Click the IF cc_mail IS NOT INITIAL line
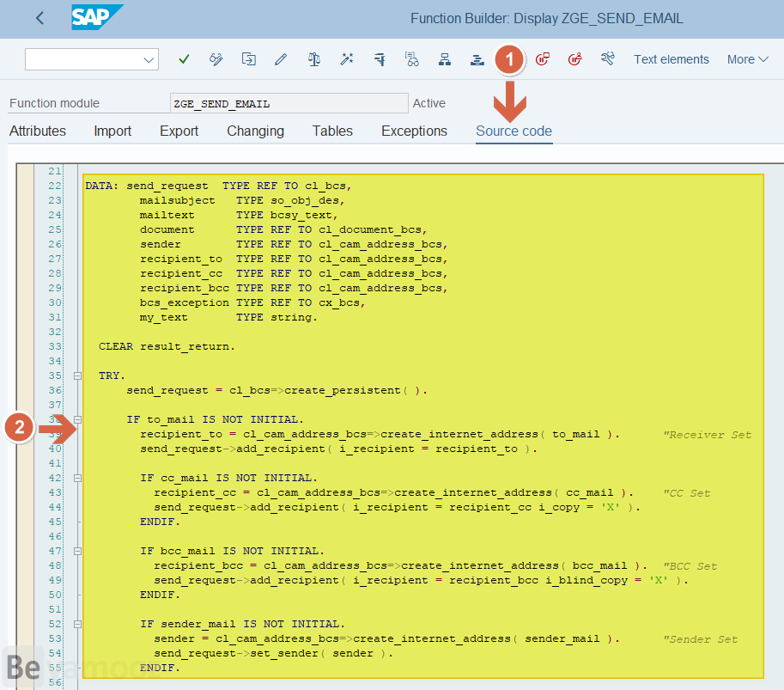 [x=228, y=478]
